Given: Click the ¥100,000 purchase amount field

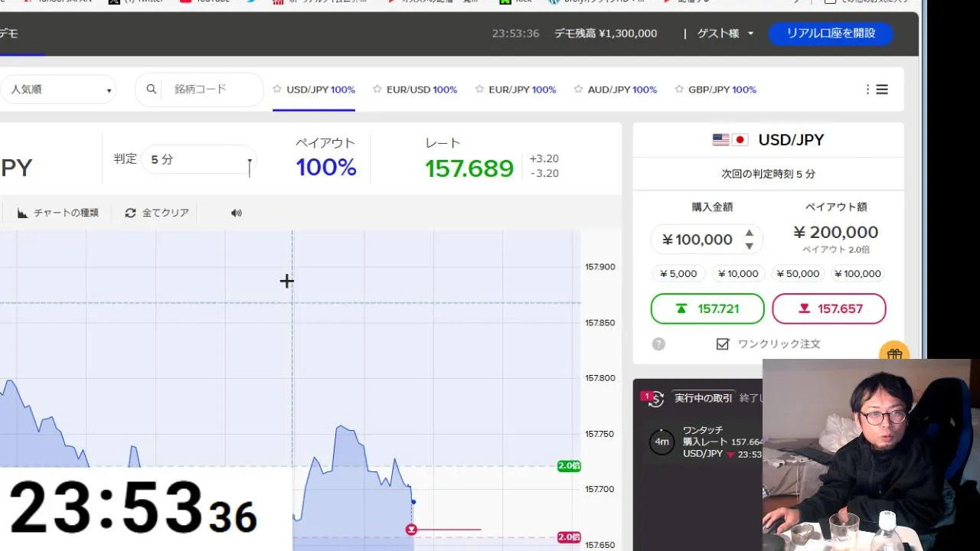Looking at the screenshot, I should click(697, 240).
